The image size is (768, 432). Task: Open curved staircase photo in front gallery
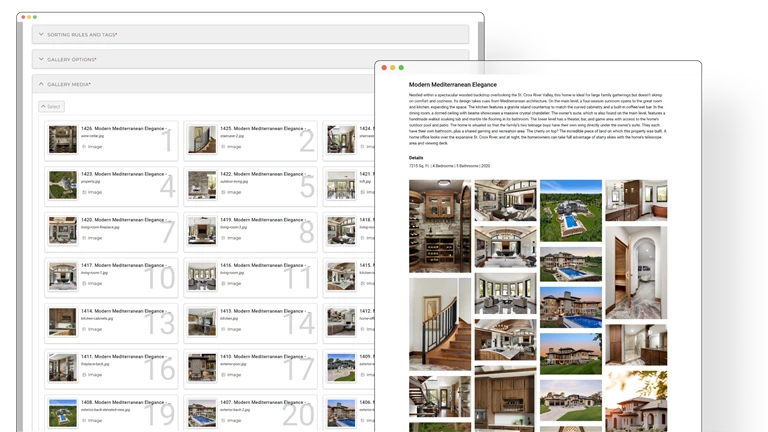pyautogui.click(x=440, y=324)
